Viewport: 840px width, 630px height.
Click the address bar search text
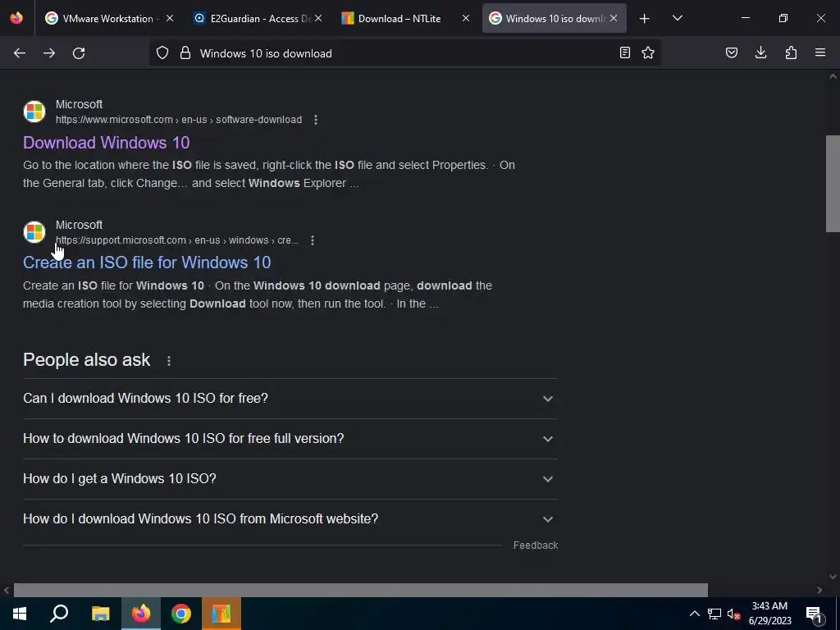coord(266,53)
